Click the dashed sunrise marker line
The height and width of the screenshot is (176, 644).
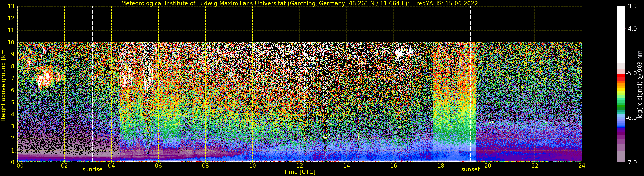(93, 84)
